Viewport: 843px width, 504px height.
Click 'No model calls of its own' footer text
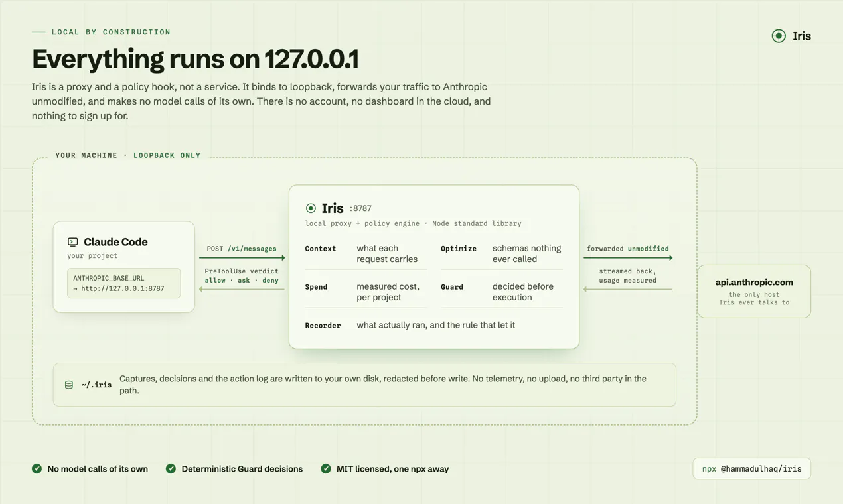[98, 469]
